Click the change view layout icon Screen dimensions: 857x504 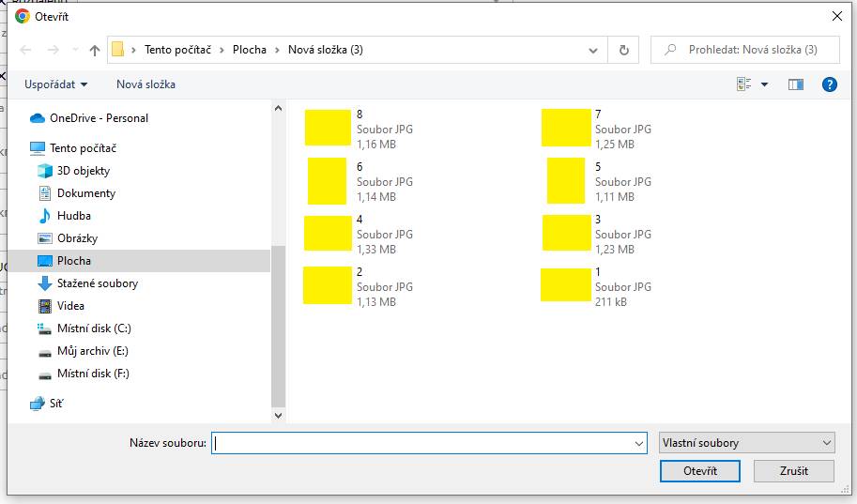coord(743,84)
